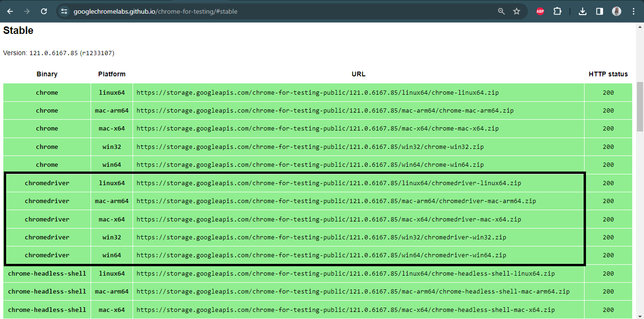The height and width of the screenshot is (319, 644).
Task: Click chrome binary cell in linux64 row
Action: (47, 93)
